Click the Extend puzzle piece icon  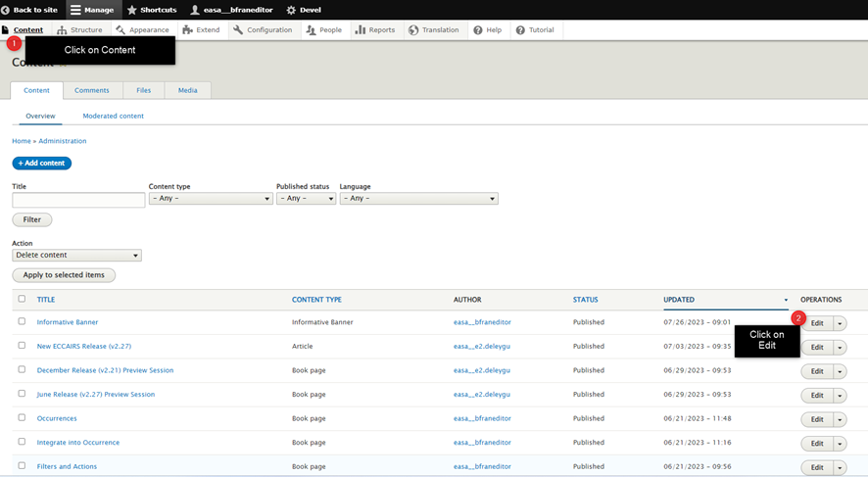188,30
